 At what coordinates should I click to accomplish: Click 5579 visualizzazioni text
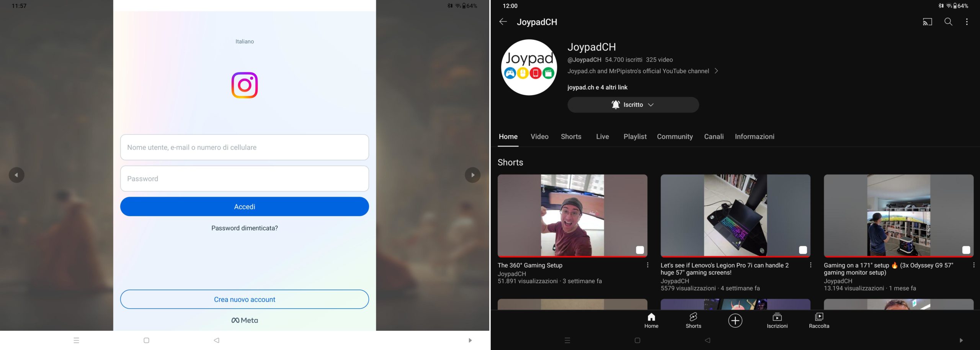(x=688, y=288)
